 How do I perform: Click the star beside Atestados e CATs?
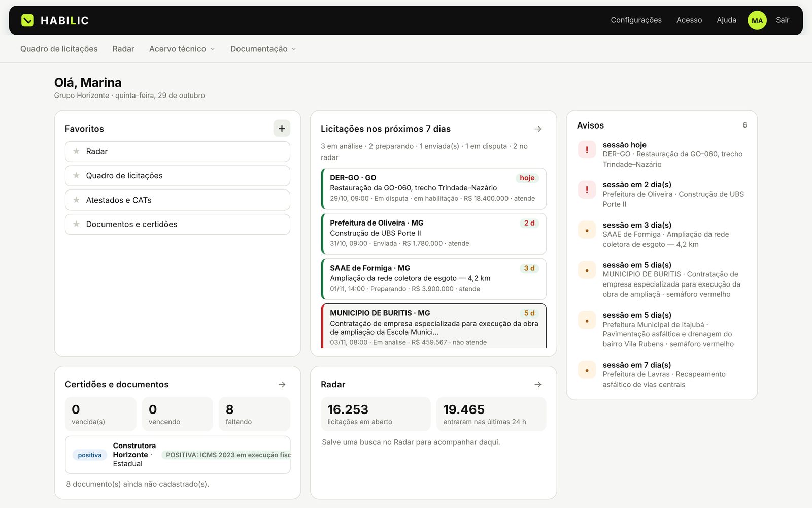point(76,200)
